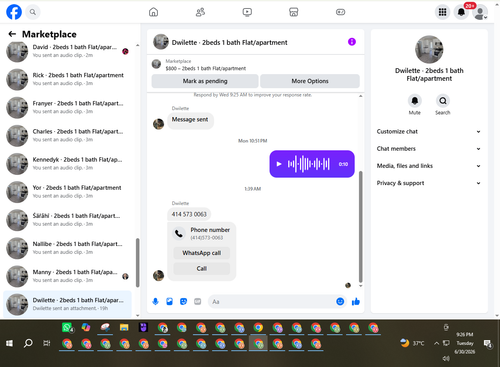The height and width of the screenshot is (367, 500).
Task: Click the 414 573 0063 message
Action: 189,214
